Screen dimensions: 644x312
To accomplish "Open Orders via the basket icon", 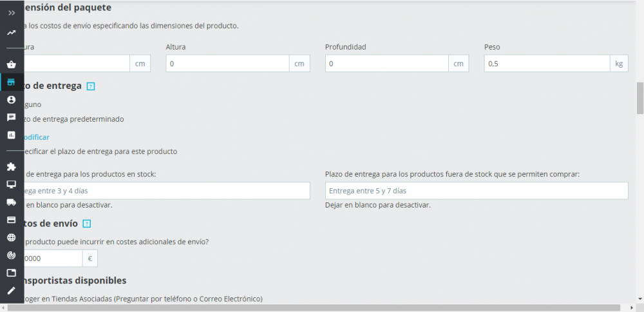I will click(x=12, y=64).
